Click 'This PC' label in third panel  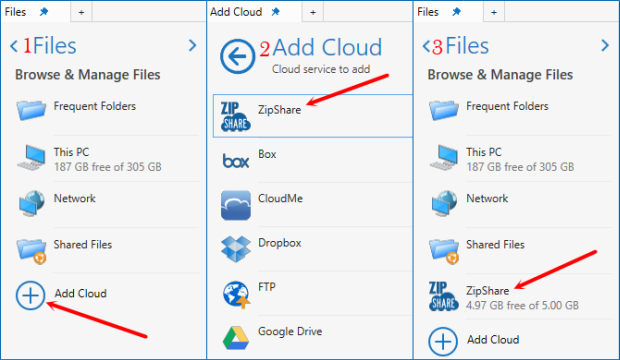coord(484,152)
